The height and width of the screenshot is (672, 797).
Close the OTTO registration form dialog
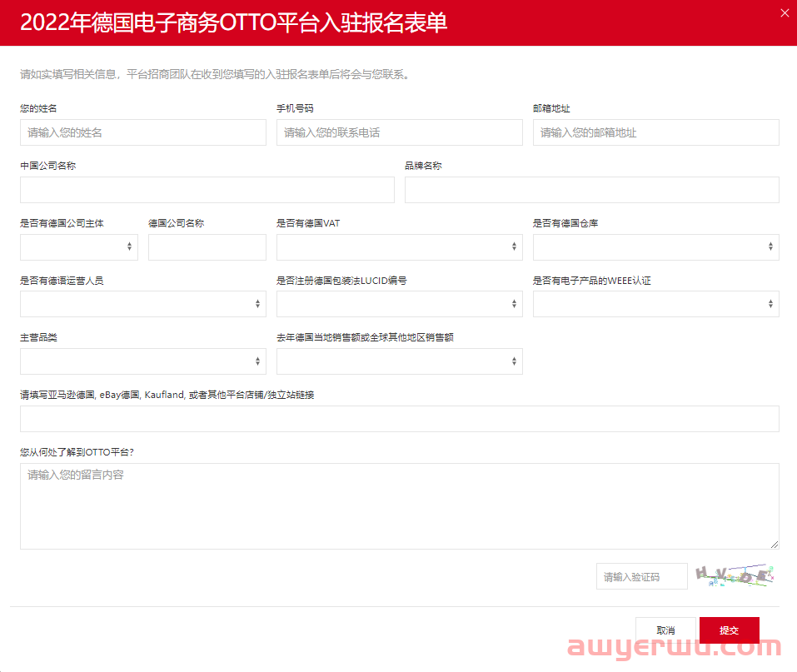click(785, 13)
